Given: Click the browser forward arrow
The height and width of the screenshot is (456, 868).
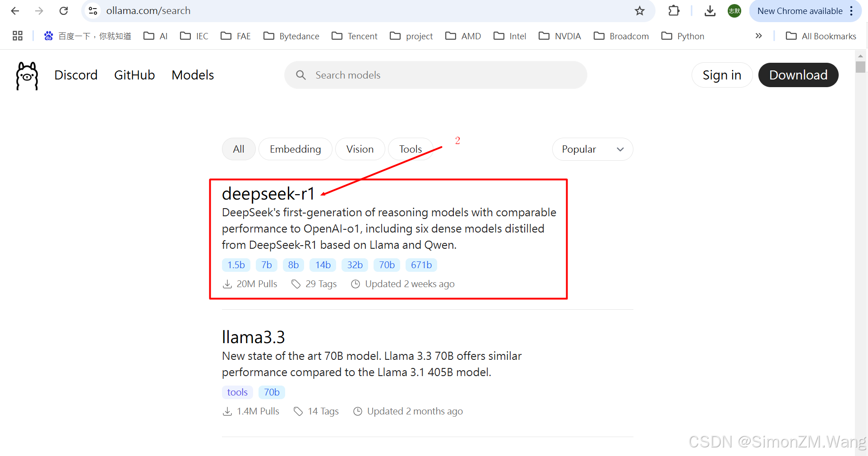Looking at the screenshot, I should pyautogui.click(x=39, y=11).
